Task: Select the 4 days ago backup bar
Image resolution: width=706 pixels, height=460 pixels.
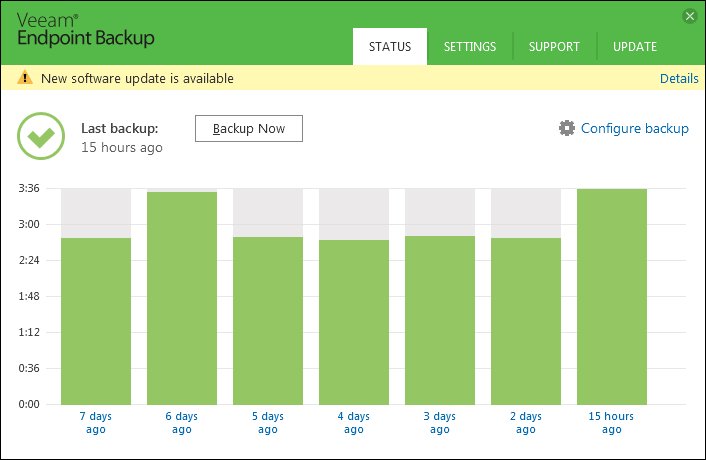Action: tap(354, 322)
